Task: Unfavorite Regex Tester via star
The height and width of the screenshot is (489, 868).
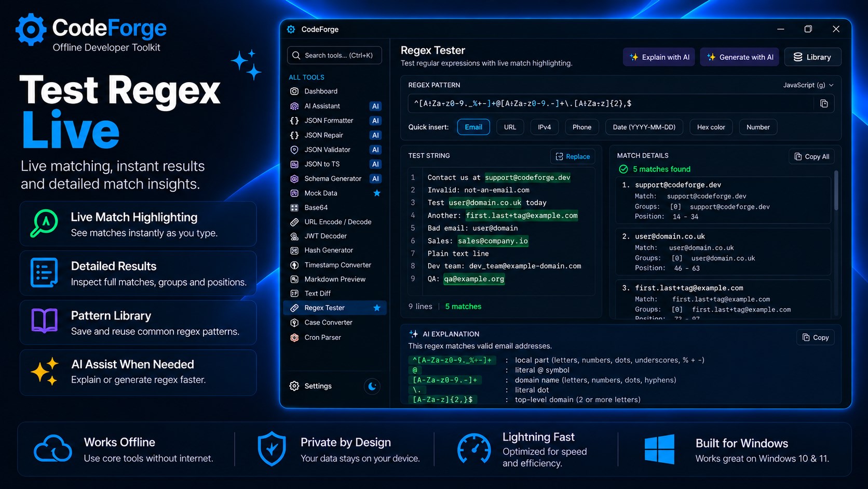Action: [x=377, y=308]
